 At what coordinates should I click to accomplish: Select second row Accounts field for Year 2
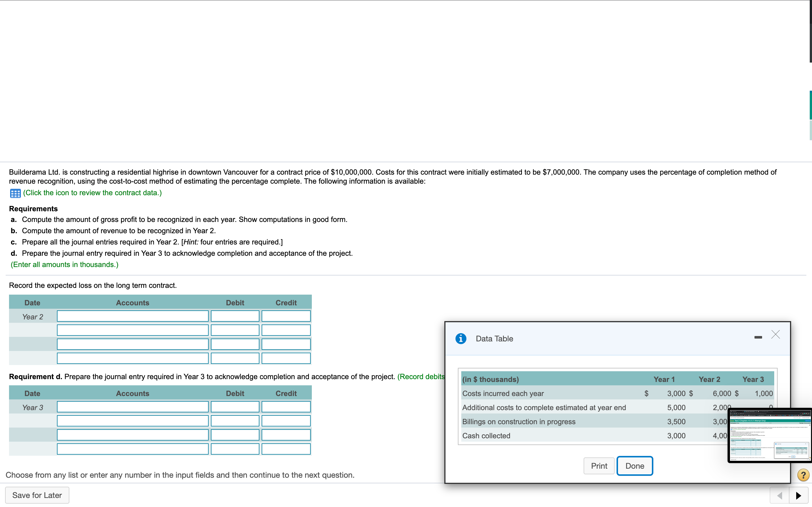(x=133, y=330)
